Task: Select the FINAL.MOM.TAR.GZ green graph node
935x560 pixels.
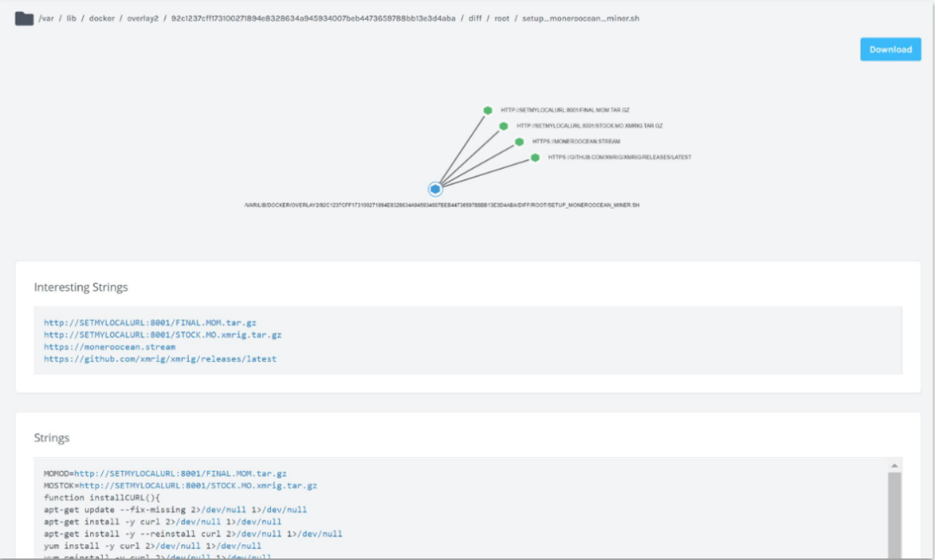Action: pyautogui.click(x=487, y=110)
